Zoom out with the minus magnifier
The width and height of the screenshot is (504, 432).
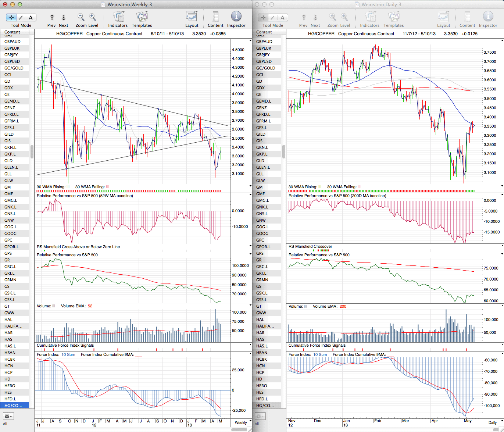point(81,17)
